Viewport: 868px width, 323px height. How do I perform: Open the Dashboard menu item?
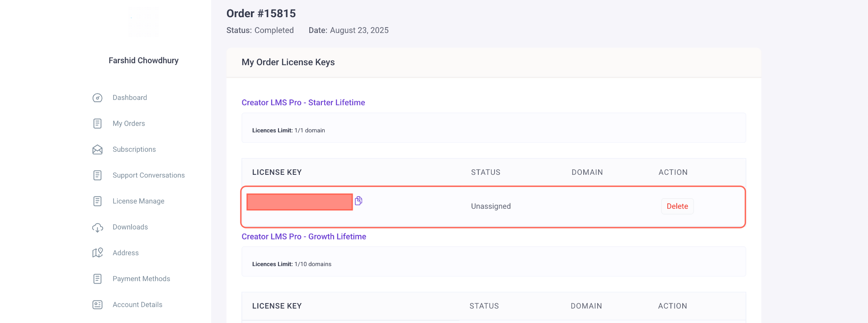[130, 98]
